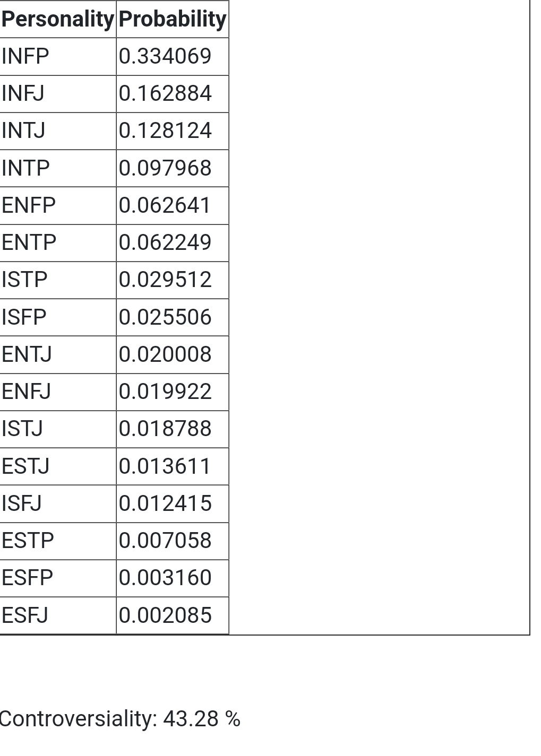The width and height of the screenshot is (541, 756).
Task: Click the ISTJ personality cell
Action: point(57,429)
